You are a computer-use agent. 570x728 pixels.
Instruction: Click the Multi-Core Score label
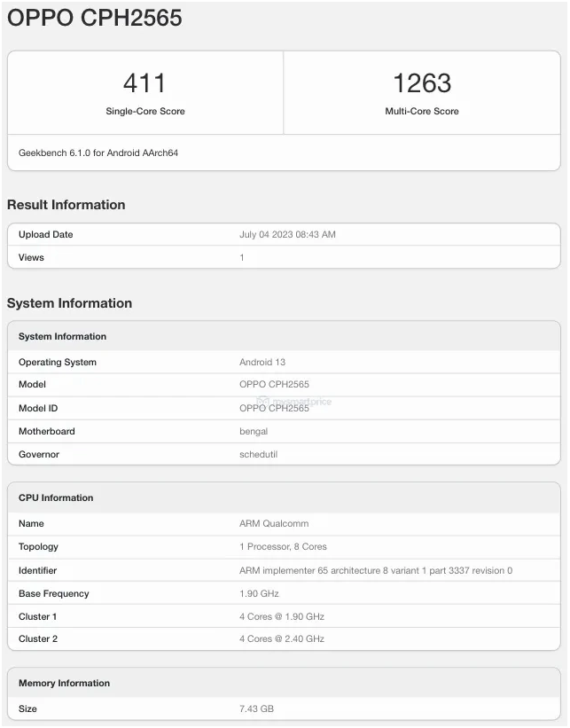[x=422, y=112]
